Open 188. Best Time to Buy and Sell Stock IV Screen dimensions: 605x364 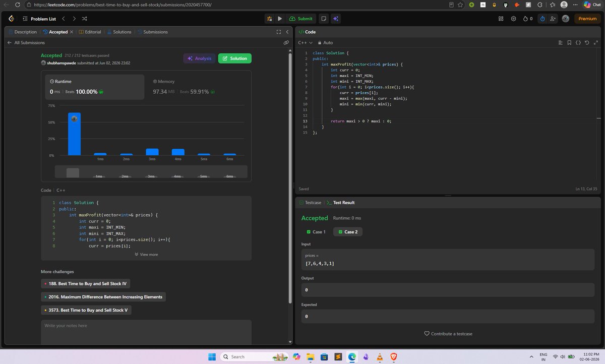(86, 284)
